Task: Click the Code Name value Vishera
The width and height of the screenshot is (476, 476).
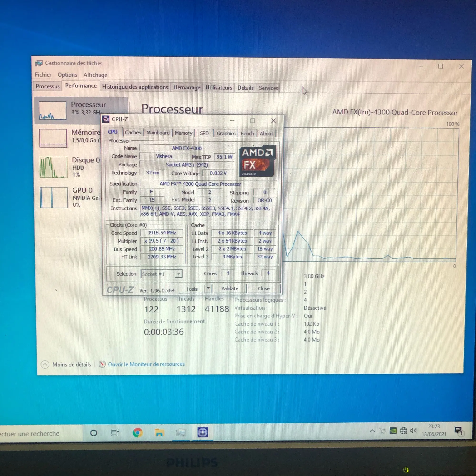Action: tap(164, 156)
